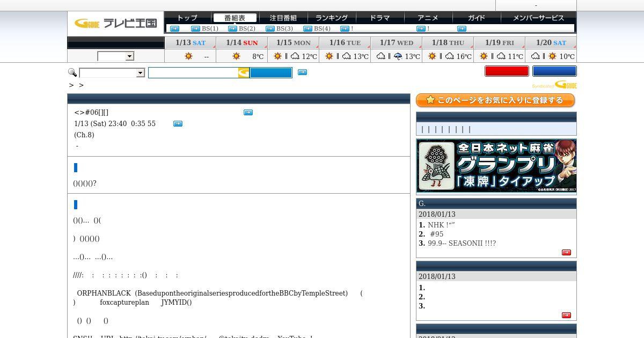Click the last arrow icon in the sub-navigation row
Viewport: 644px width, 338px height.
(462, 28)
